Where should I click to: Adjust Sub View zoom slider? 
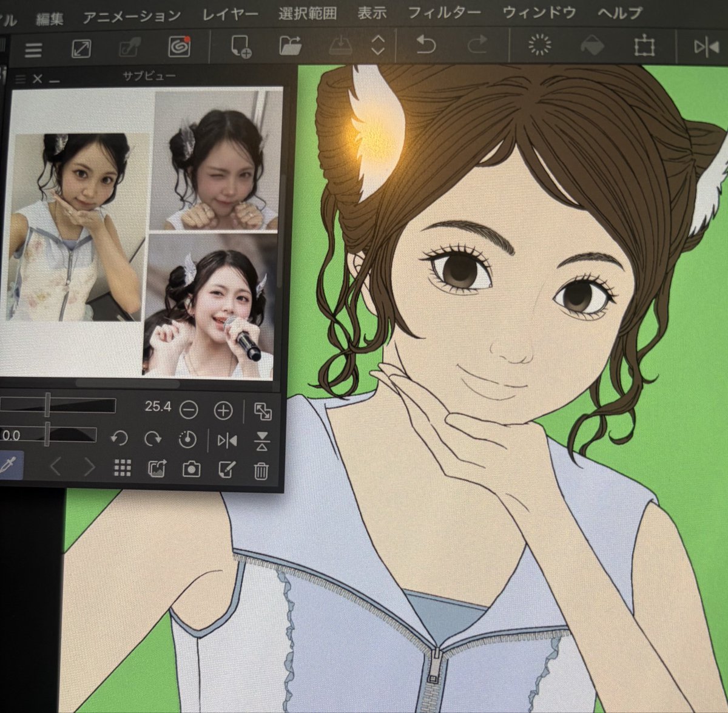point(58,405)
